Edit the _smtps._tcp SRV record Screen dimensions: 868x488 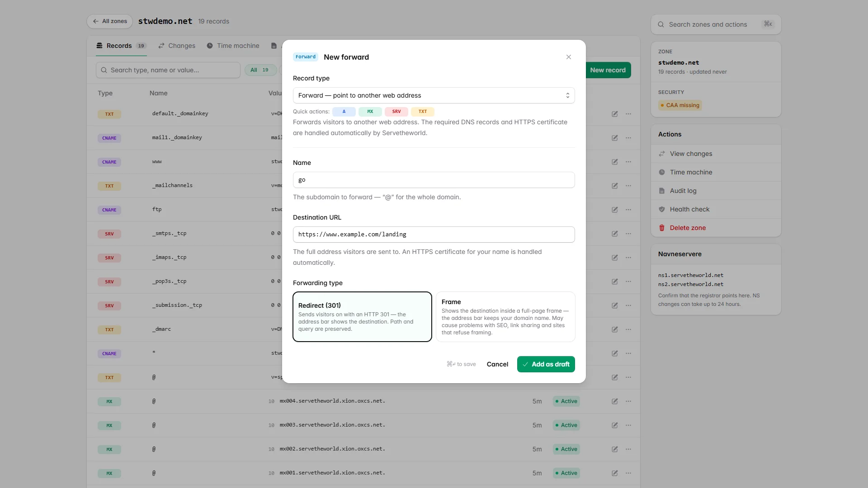pos(614,234)
